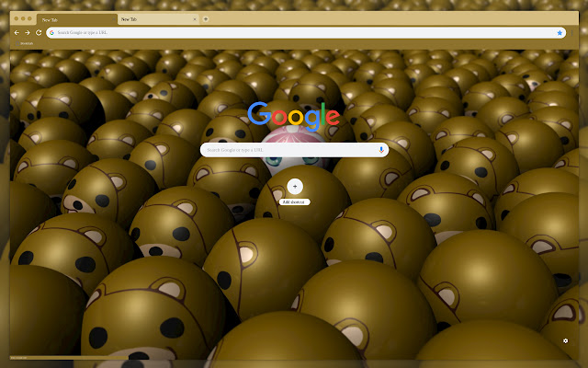Open the Chrome three-dot menu
The image size is (588, 368).
[571, 33]
